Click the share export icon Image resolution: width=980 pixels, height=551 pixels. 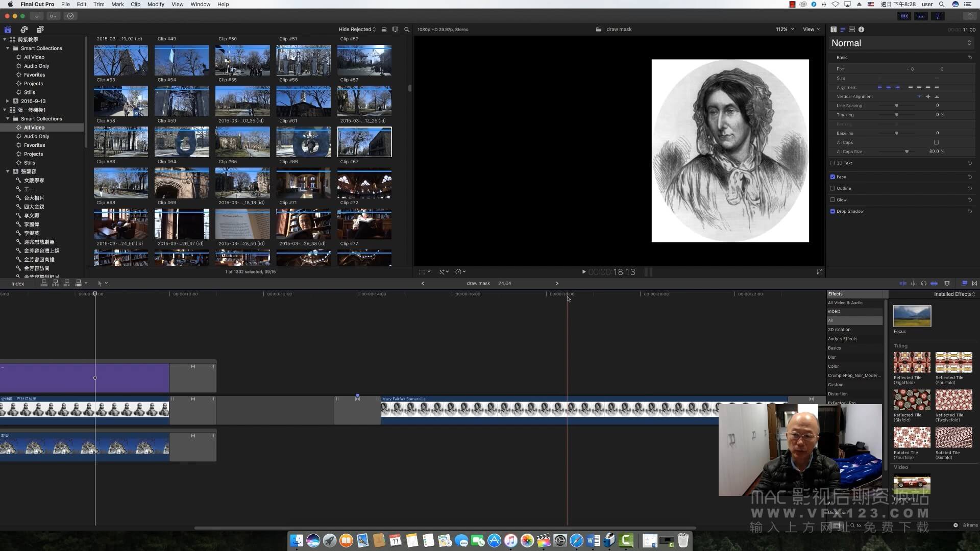(970, 16)
